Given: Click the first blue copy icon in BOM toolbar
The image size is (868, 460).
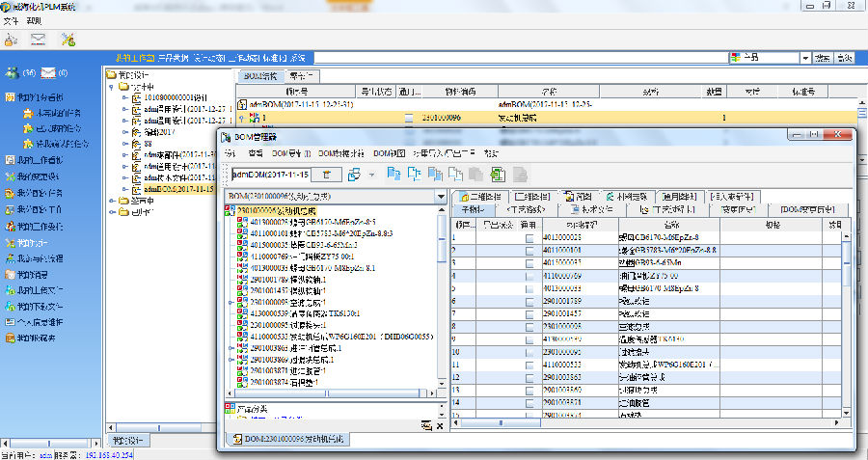Looking at the screenshot, I should pos(393,175).
